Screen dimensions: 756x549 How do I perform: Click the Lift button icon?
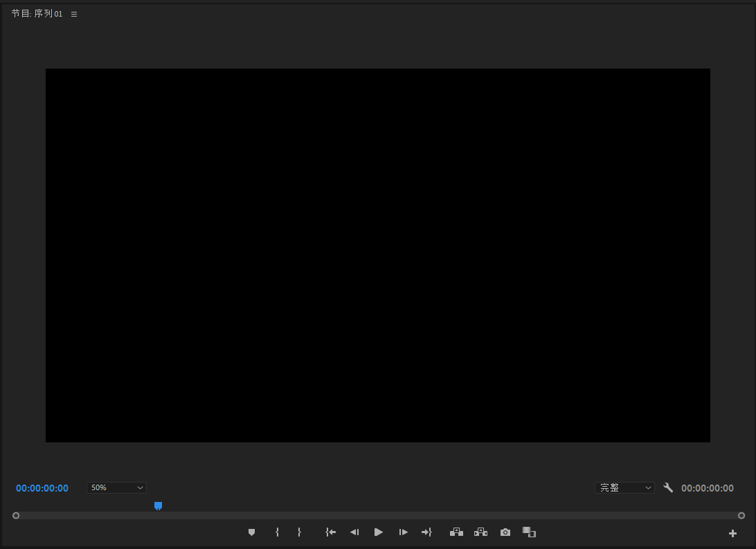click(456, 532)
